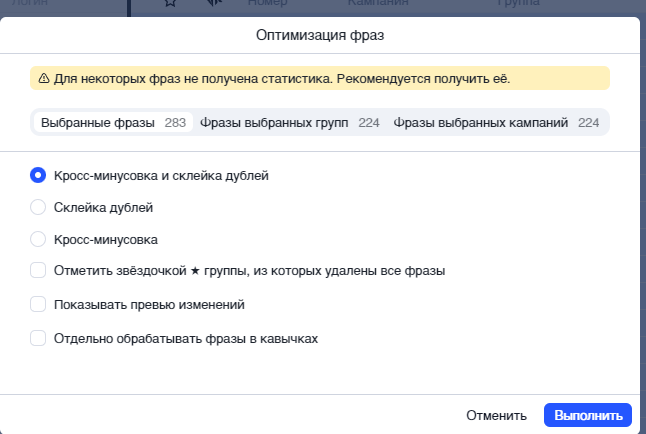This screenshot has height=434, width=646.
Task: Click the star icon in the background table header
Action: click(x=171, y=4)
